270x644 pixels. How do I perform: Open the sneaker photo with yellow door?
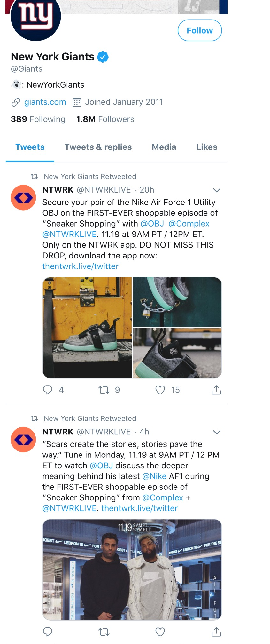point(87,328)
